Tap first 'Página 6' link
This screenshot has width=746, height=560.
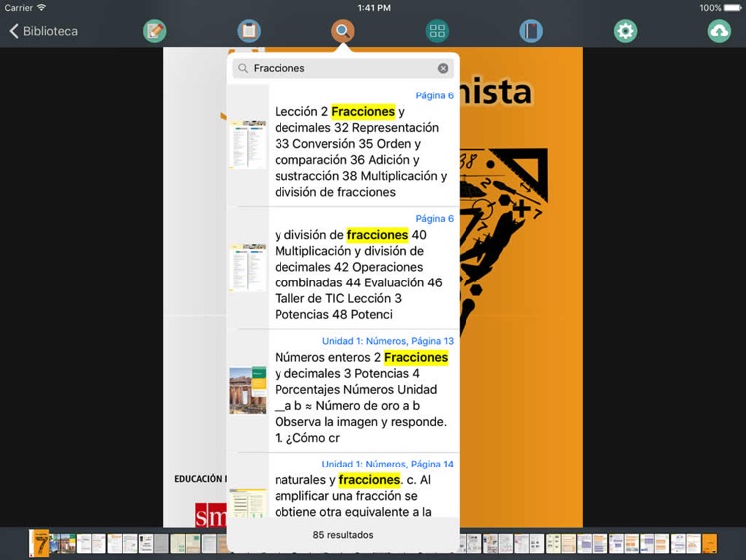click(x=434, y=95)
